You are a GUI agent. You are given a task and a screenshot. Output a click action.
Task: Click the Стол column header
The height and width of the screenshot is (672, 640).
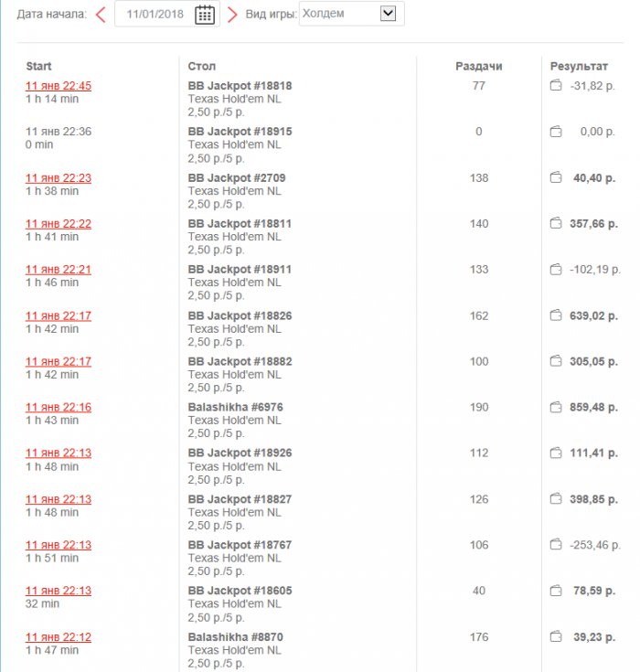pyautogui.click(x=201, y=67)
